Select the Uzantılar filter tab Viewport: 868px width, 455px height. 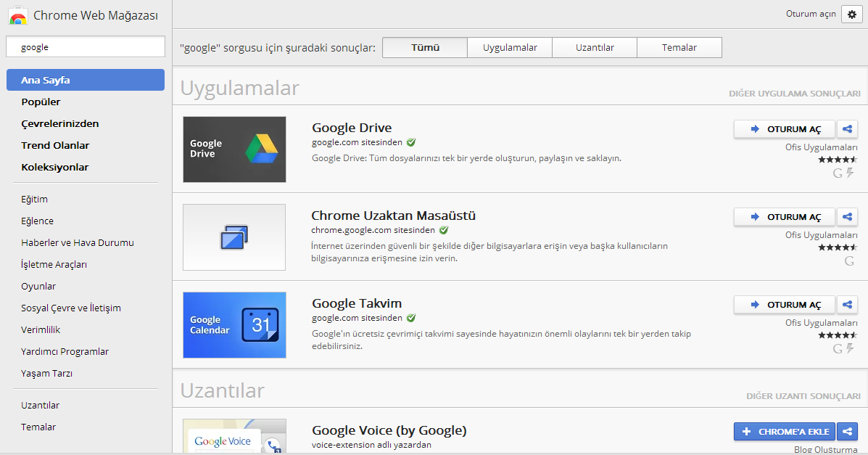[x=594, y=47]
